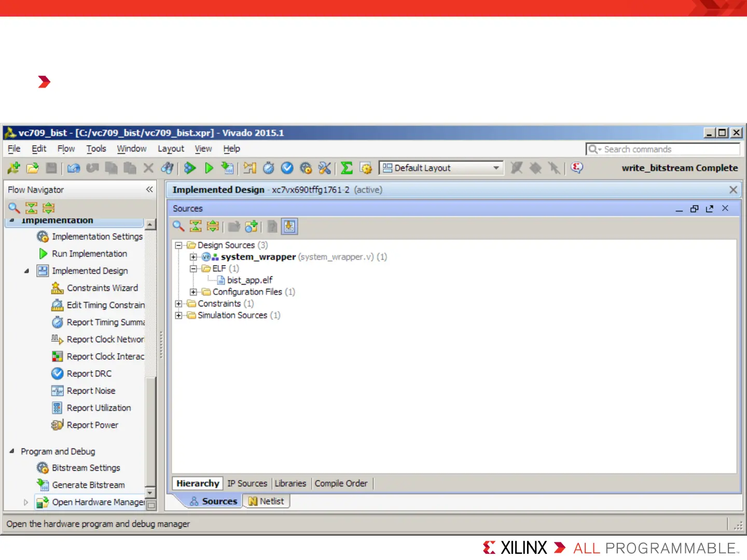
Task: Click the Add Sources plus icon
Action: point(252,226)
